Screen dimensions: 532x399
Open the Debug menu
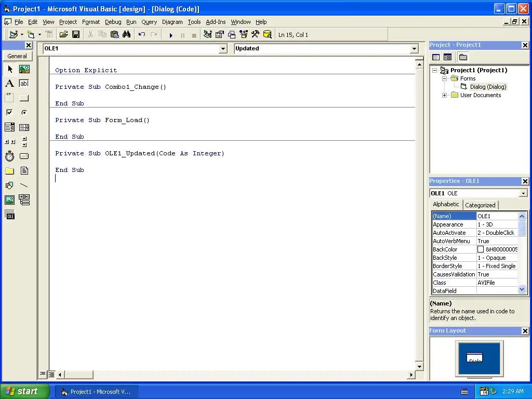113,22
